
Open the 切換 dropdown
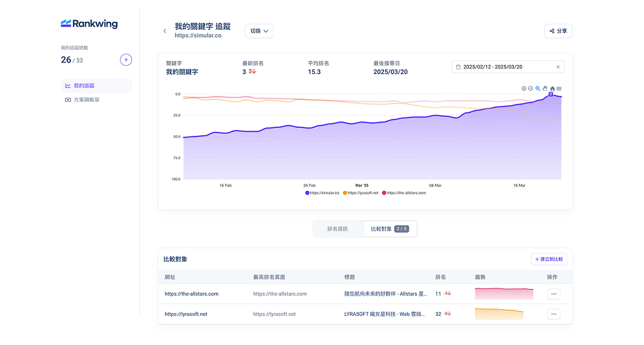coord(259,31)
